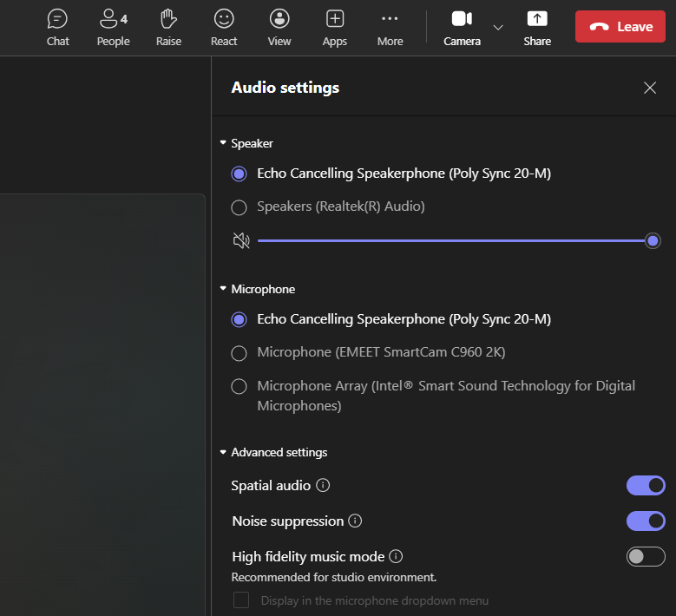Check Display in the microphone dropdown menu
Image resolution: width=676 pixels, height=616 pixels.
point(241,600)
